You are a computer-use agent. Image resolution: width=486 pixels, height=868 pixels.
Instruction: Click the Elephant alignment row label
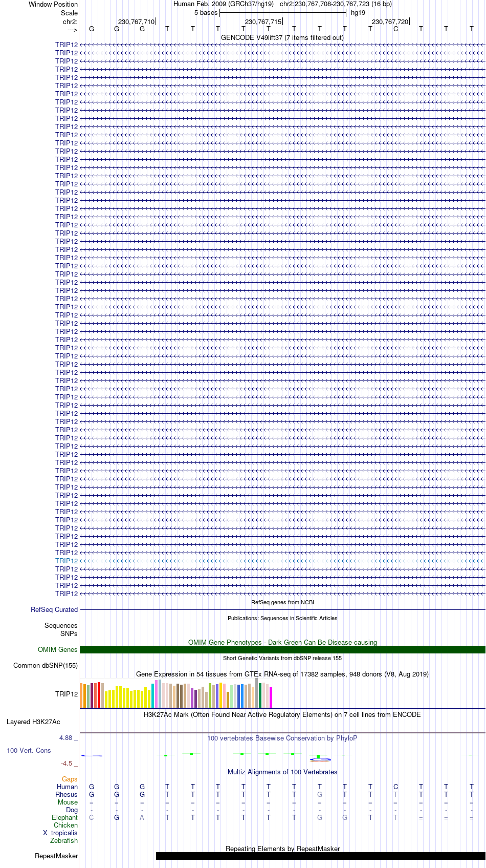coord(64,818)
